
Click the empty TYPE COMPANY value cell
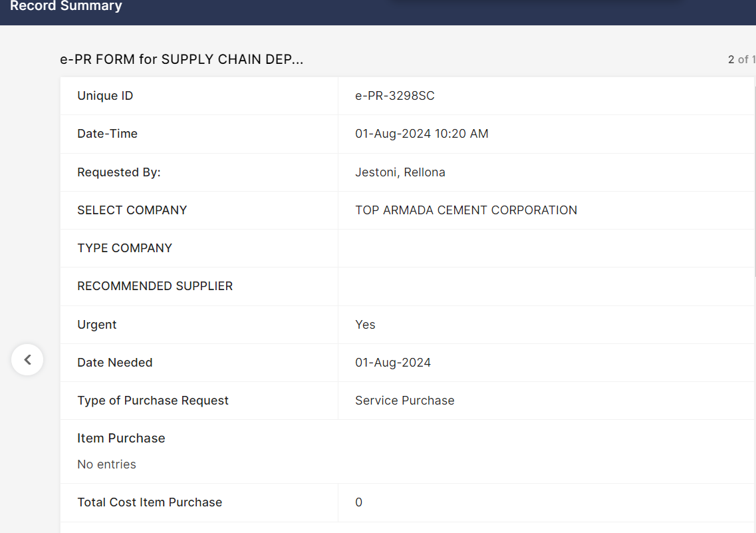pos(545,248)
